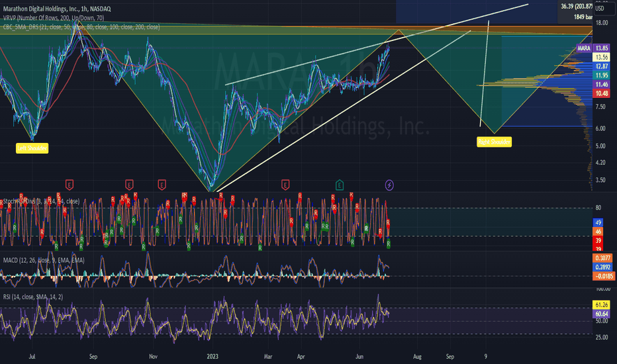Click the purple 11.46 price label
The image size is (617, 364).
(x=602, y=84)
